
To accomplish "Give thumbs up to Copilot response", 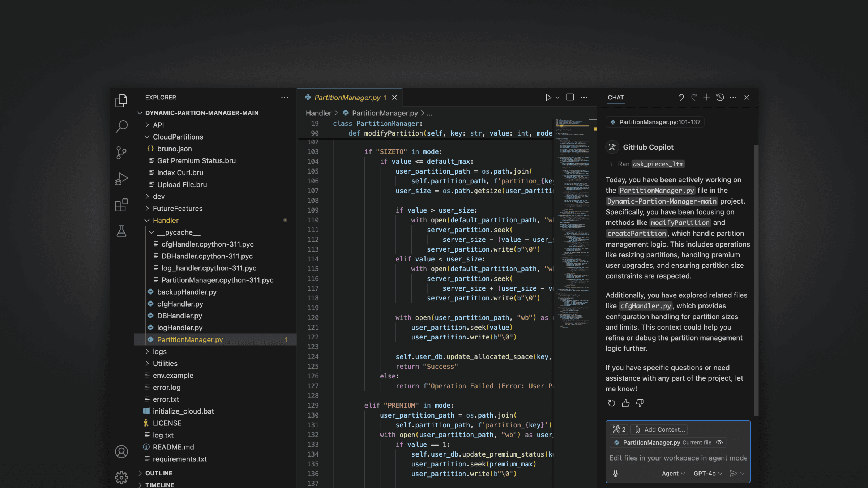I will (x=626, y=403).
